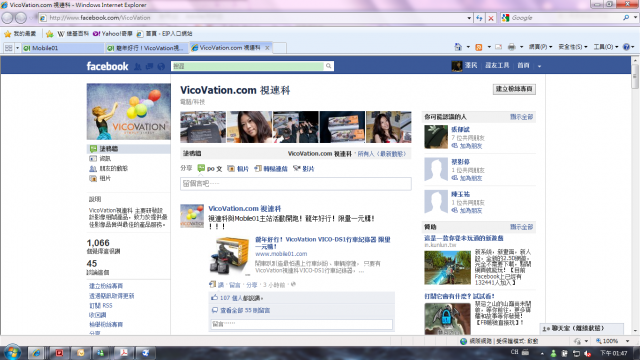Open the VicoVation balloon profile picture
Image resolution: width=640 pixels, height=360 pixels.
click(129, 111)
